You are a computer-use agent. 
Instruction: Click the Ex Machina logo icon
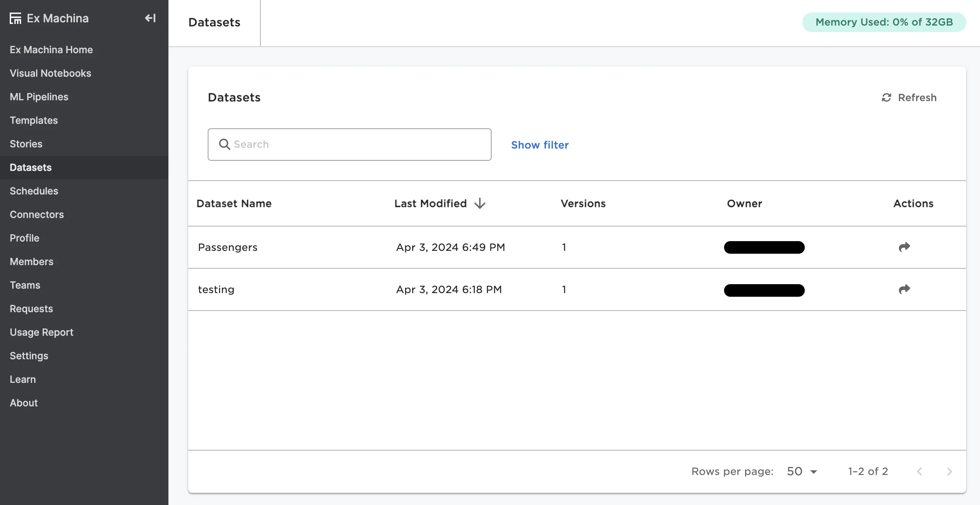[x=15, y=18]
